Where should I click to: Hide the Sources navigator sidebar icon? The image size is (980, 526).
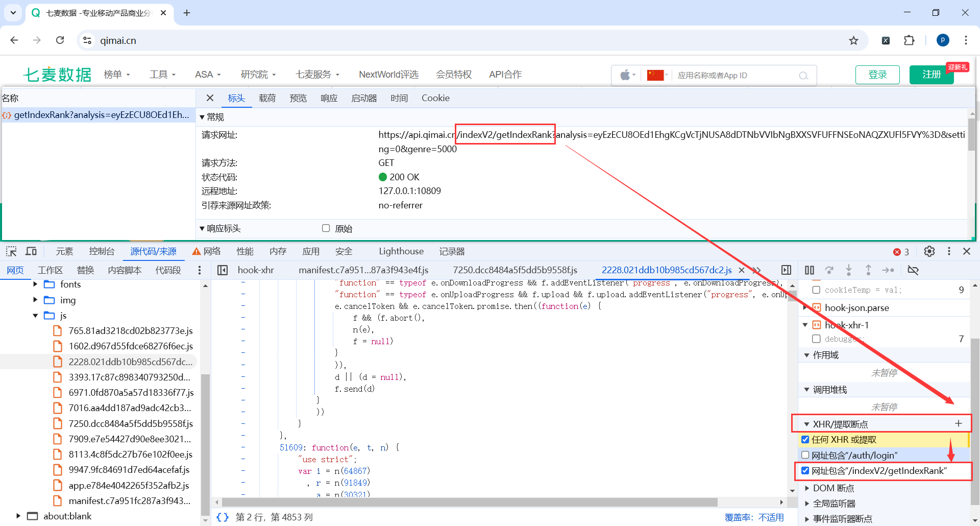pos(223,270)
